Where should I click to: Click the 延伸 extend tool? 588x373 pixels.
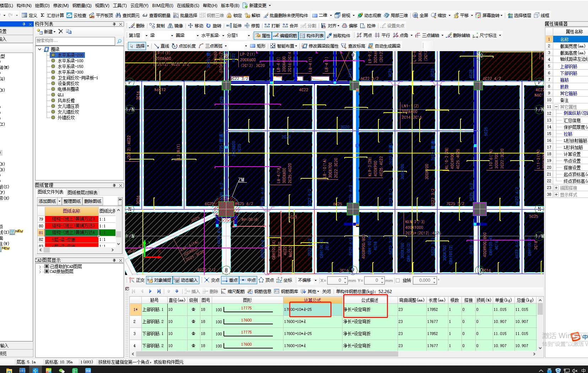234,26
